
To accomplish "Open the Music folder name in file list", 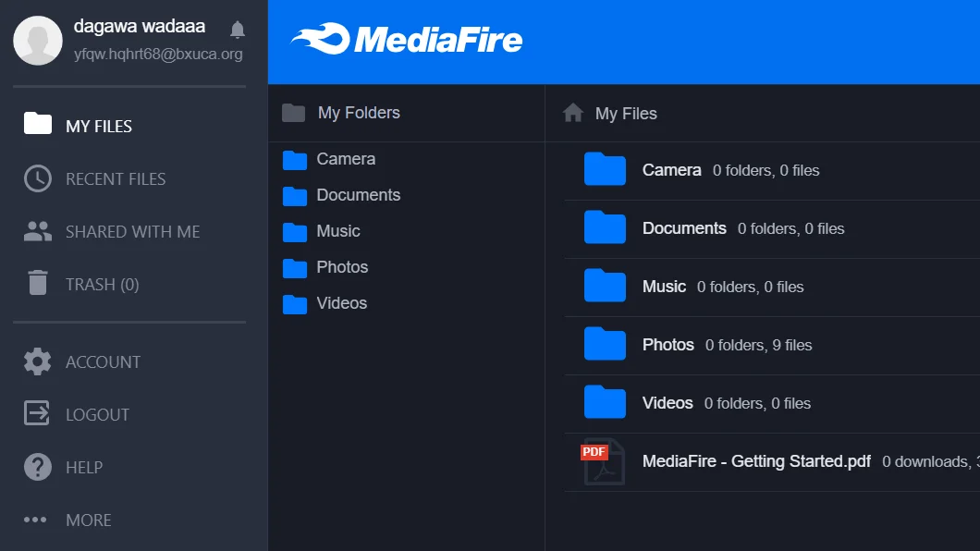I will coord(664,286).
